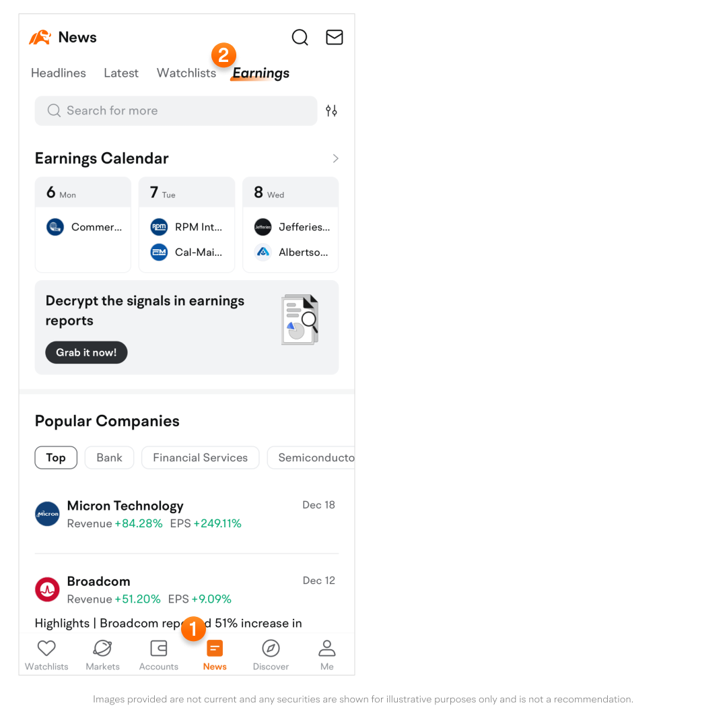Open the Me profile icon

327,649
